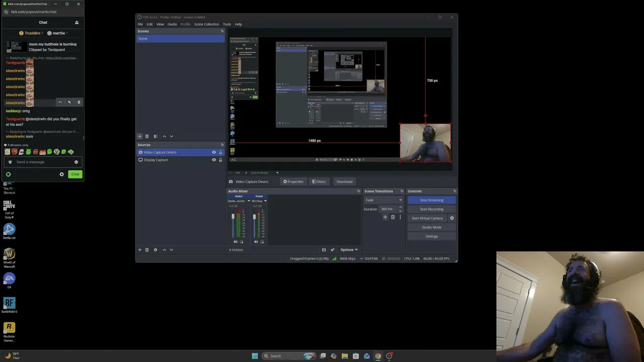The width and height of the screenshot is (644, 362).
Task: Open virtual camera settings gear
Action: (452, 218)
